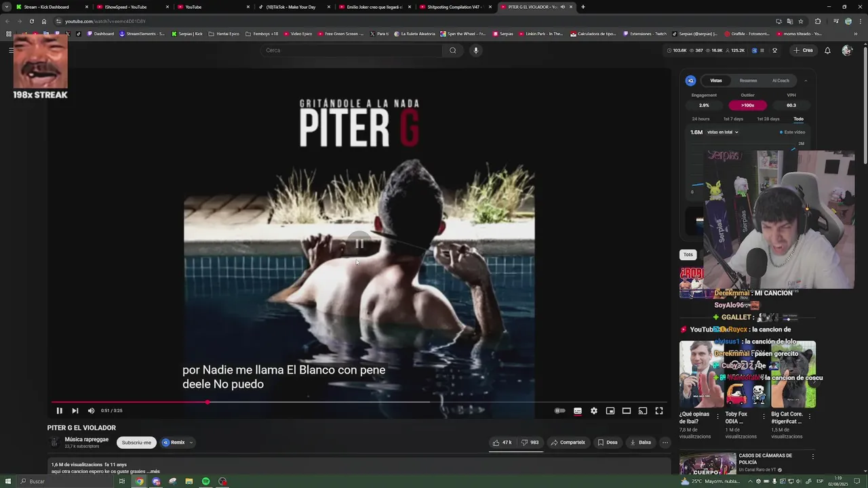
Task: Download the video with the Baixa button
Action: (x=640, y=443)
